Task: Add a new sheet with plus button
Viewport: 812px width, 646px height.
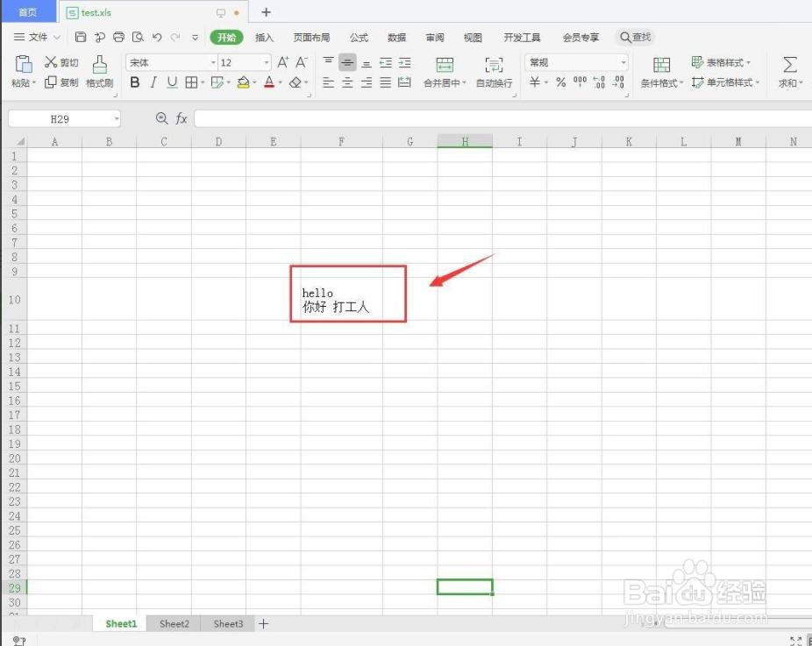Action: tap(264, 624)
